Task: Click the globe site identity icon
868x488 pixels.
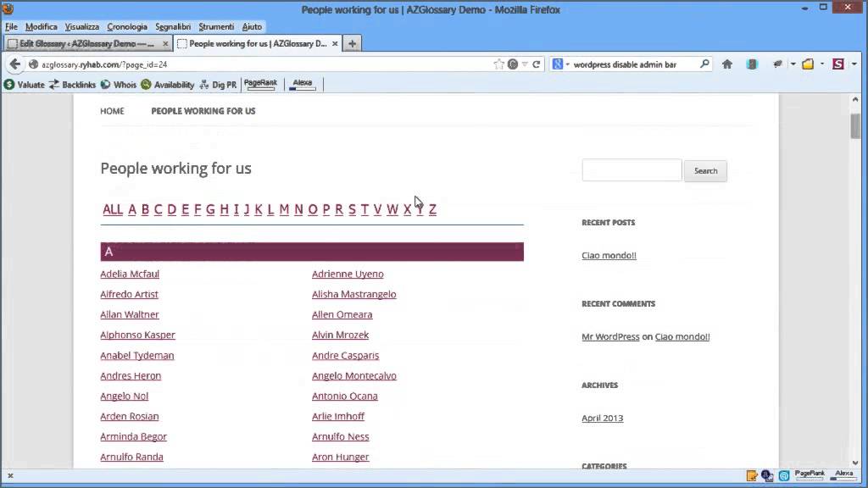Action: tap(33, 64)
